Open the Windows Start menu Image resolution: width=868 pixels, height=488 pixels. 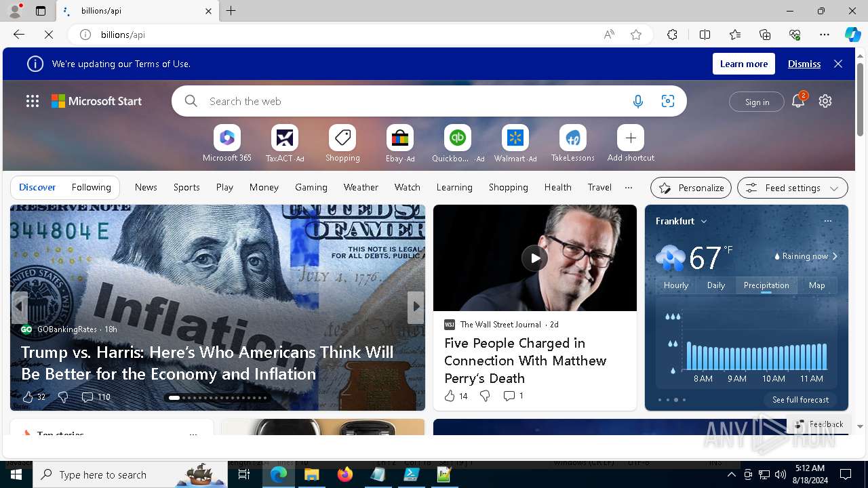click(x=16, y=474)
